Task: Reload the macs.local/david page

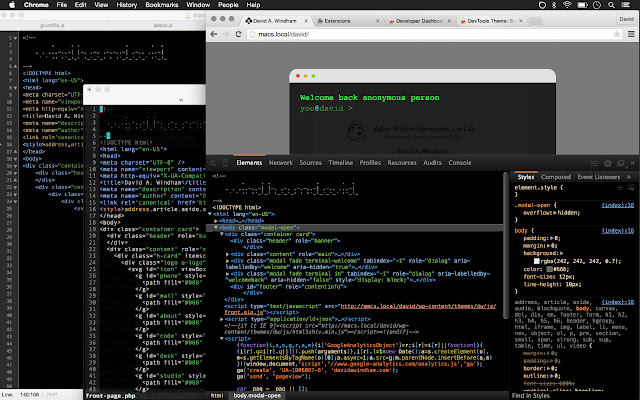Action: tap(238, 34)
